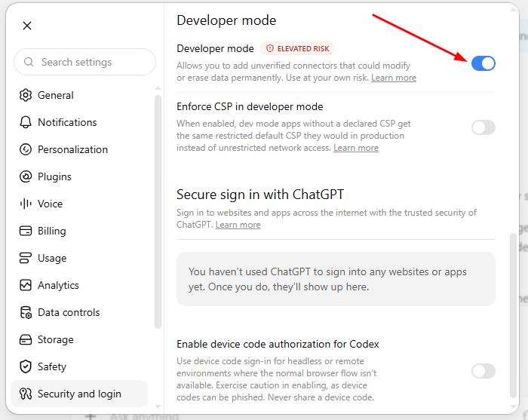Close the settings dialog with the X icon
The image size is (528, 420).
[27, 26]
